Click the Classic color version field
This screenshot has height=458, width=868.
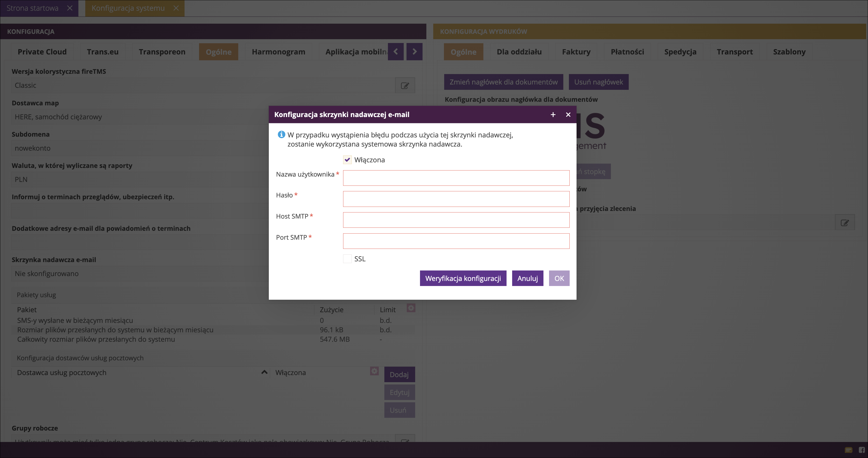(x=203, y=85)
